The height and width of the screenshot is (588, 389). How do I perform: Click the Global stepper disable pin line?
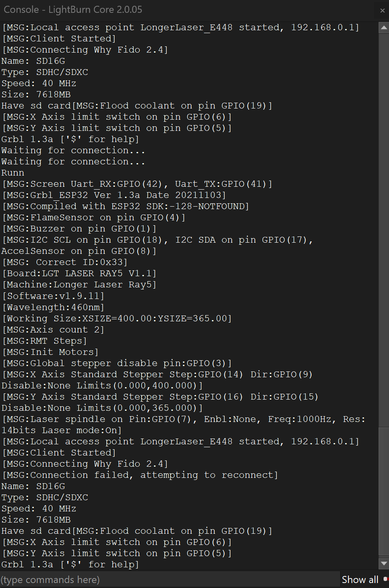click(x=117, y=363)
